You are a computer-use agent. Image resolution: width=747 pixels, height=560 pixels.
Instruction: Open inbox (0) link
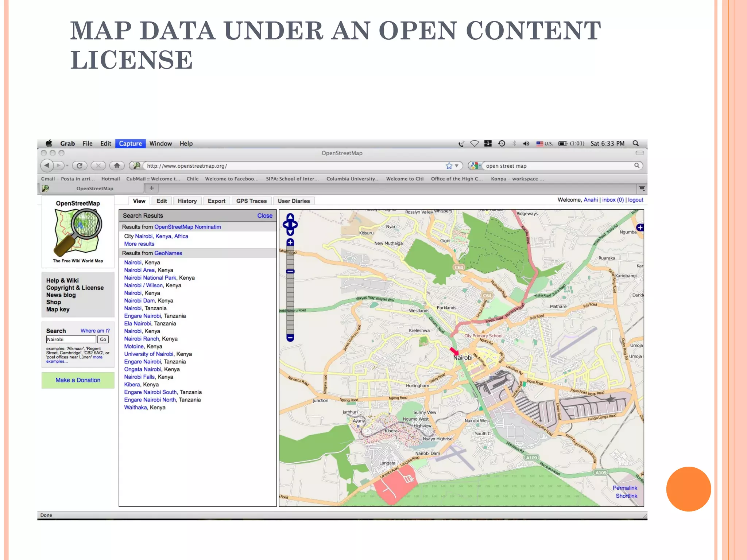point(613,200)
